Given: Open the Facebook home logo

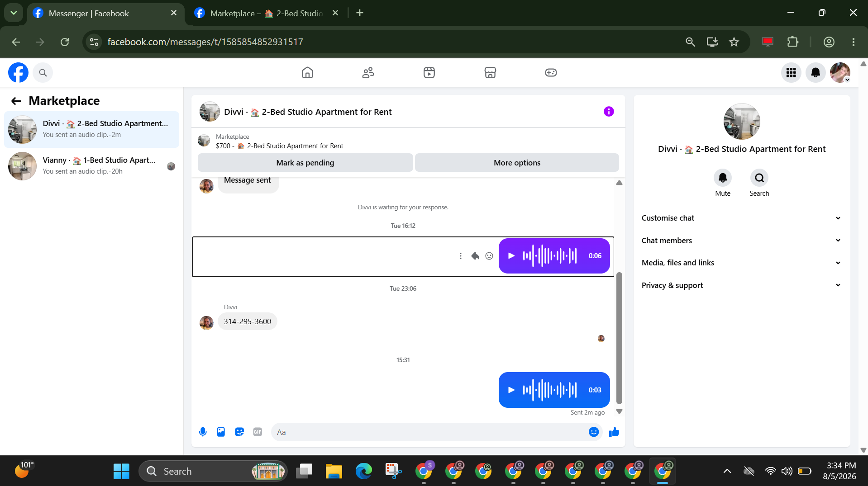Looking at the screenshot, I should (18, 72).
